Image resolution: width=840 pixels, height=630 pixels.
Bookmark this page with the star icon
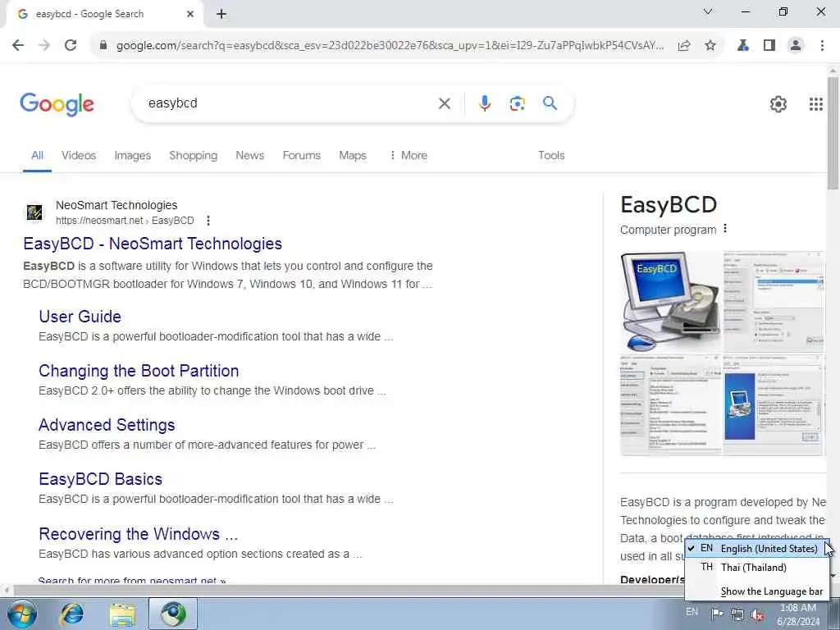point(710,46)
